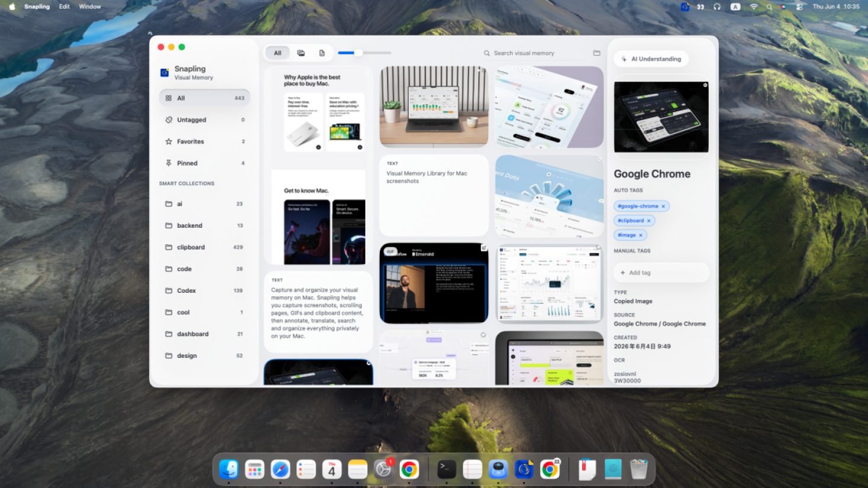This screenshot has width=868, height=488.
Task: Open the dashboard smart collection
Action: tap(205, 334)
